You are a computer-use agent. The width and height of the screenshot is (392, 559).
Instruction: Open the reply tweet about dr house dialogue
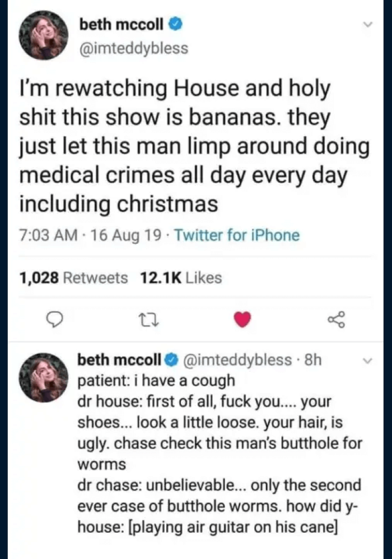tap(220, 443)
